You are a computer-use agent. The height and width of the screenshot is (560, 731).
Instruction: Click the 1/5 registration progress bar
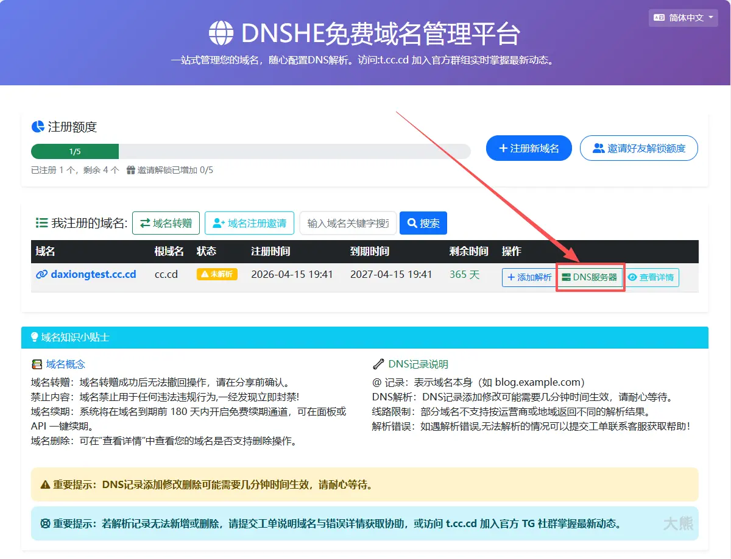pos(75,151)
